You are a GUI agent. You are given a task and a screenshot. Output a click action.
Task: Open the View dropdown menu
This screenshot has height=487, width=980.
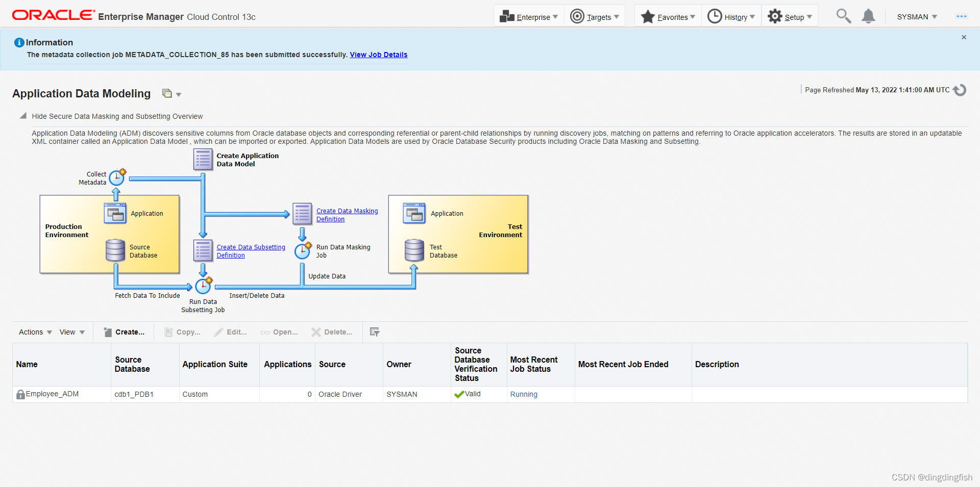coord(72,332)
